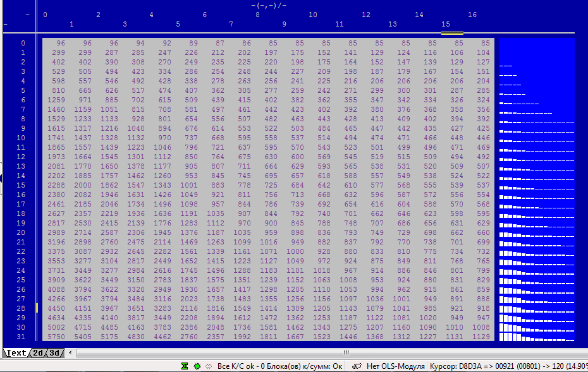Click the sigma checksum icon in status bar

185,366
